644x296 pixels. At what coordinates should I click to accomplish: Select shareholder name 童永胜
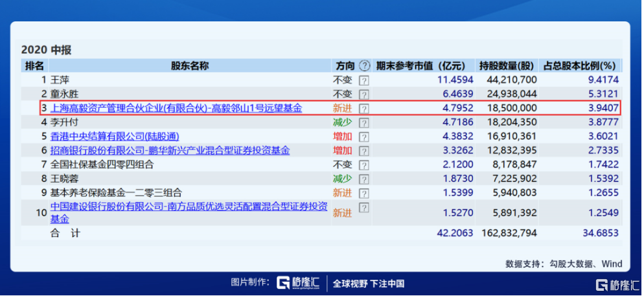click(x=65, y=94)
